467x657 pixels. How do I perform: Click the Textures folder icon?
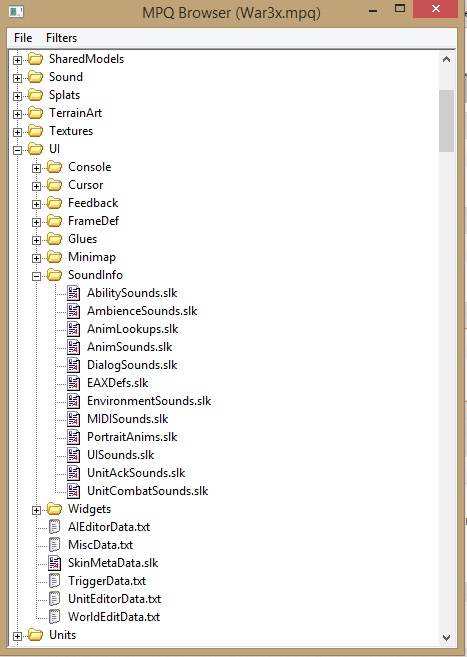[x=35, y=131]
